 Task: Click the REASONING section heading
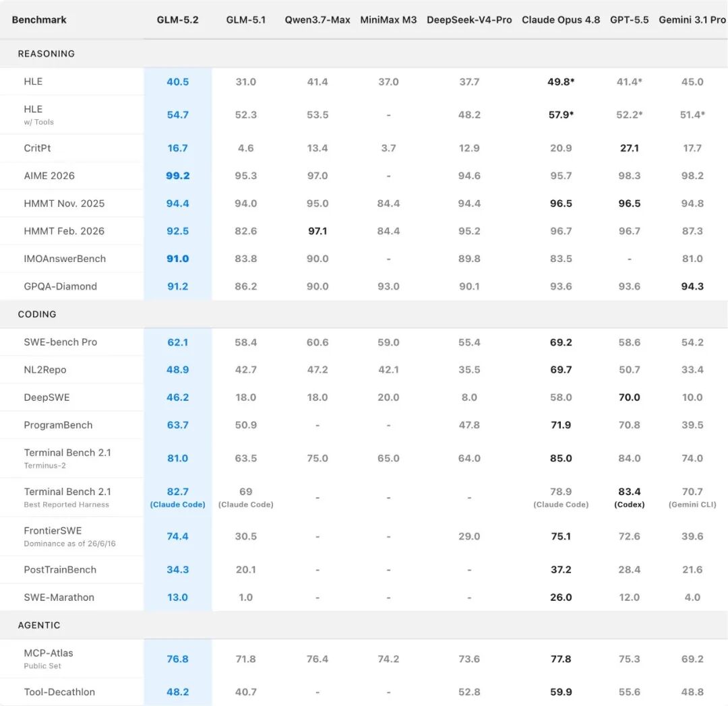point(46,54)
